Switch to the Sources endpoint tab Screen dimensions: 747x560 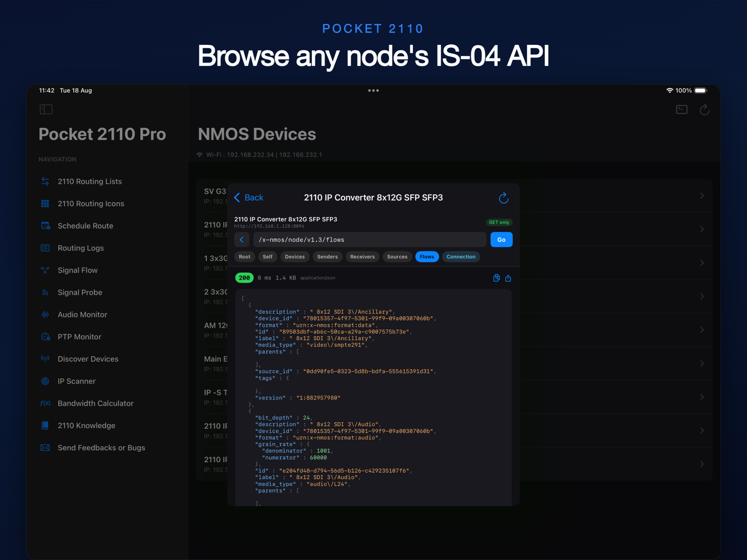tap(397, 257)
